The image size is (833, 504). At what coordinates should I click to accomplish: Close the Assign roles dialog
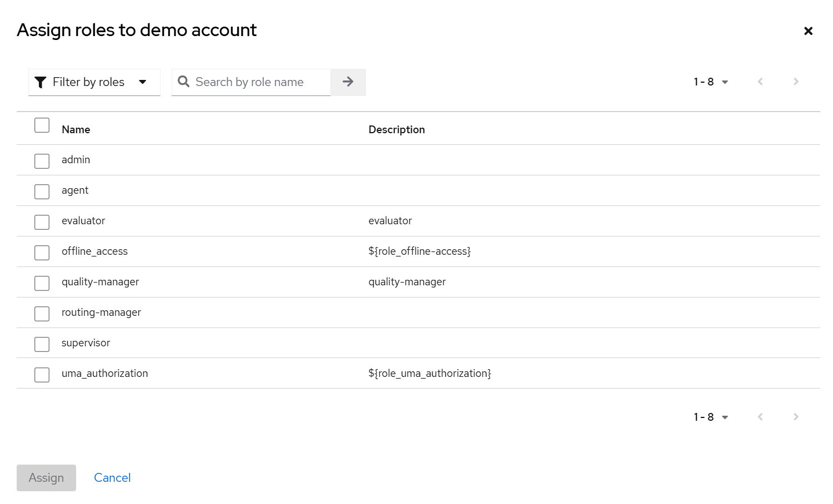[808, 31]
